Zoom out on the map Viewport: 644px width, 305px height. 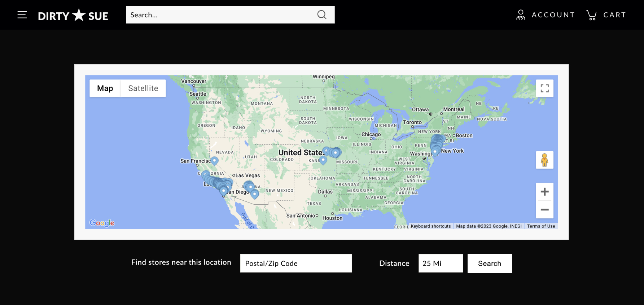coord(544,210)
